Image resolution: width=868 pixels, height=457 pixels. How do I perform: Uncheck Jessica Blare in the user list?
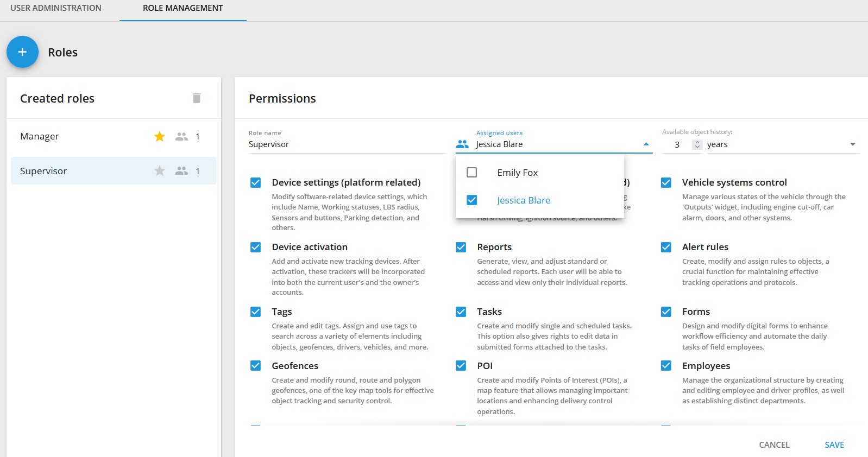[472, 200]
